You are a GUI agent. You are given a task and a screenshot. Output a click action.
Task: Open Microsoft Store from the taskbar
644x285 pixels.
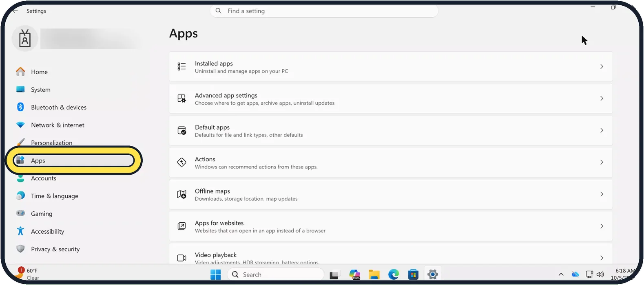tap(413, 275)
